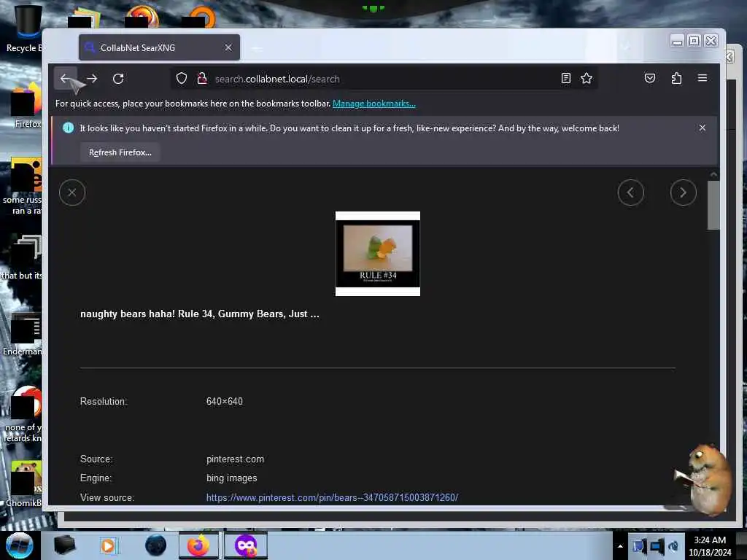Open the tracking protection shield icon
Viewport: 747px width, 560px height.
(182, 79)
